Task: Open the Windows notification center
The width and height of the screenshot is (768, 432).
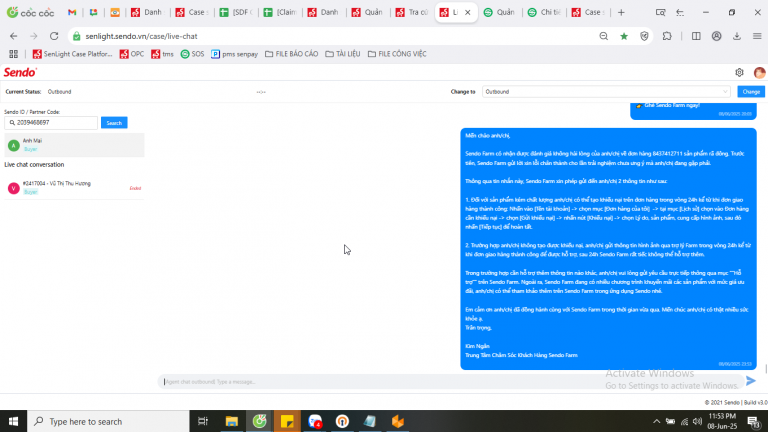Action: 754,421
